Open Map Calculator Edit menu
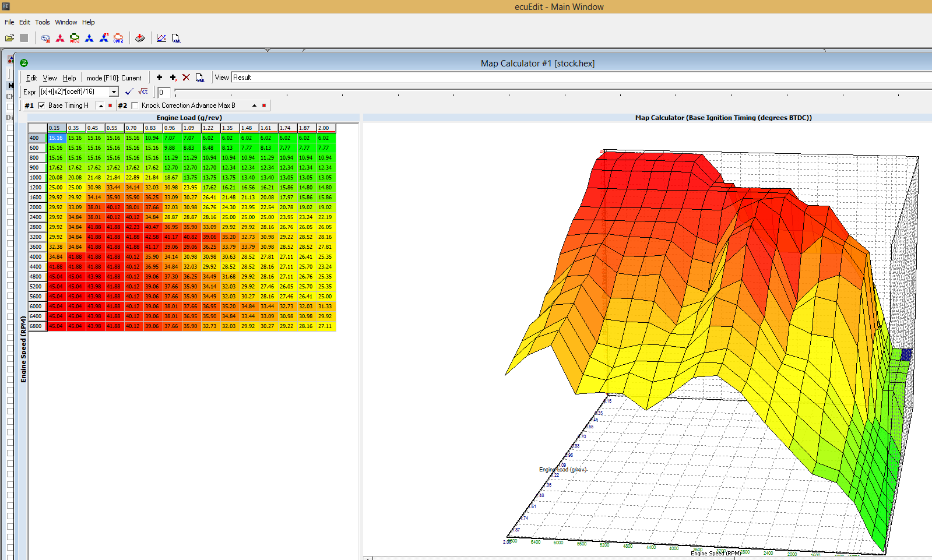The height and width of the screenshot is (560, 932). click(x=31, y=78)
